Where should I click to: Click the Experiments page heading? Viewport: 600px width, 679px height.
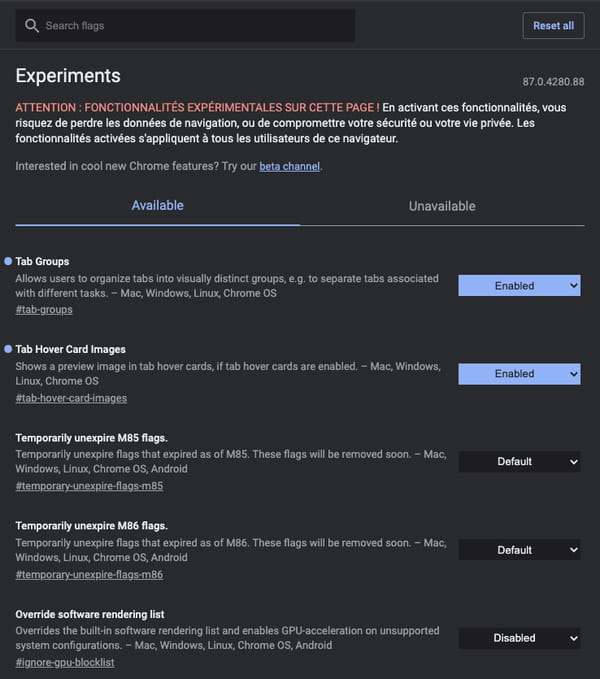click(x=68, y=76)
